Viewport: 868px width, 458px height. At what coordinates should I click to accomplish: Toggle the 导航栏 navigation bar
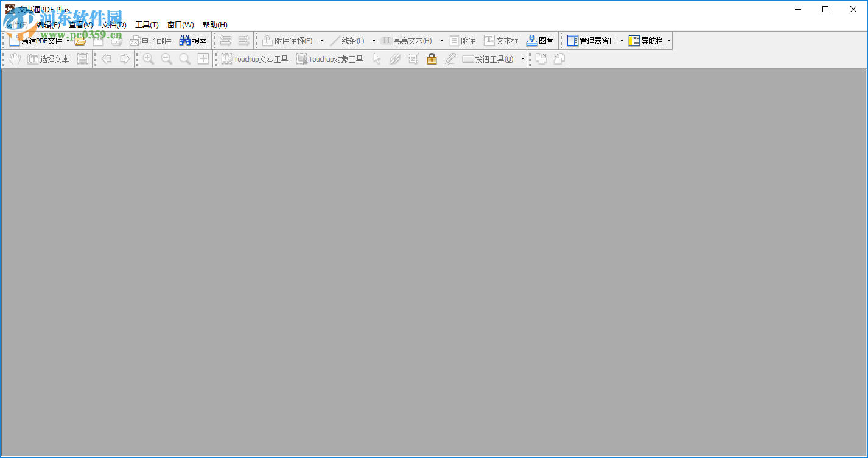(x=648, y=40)
